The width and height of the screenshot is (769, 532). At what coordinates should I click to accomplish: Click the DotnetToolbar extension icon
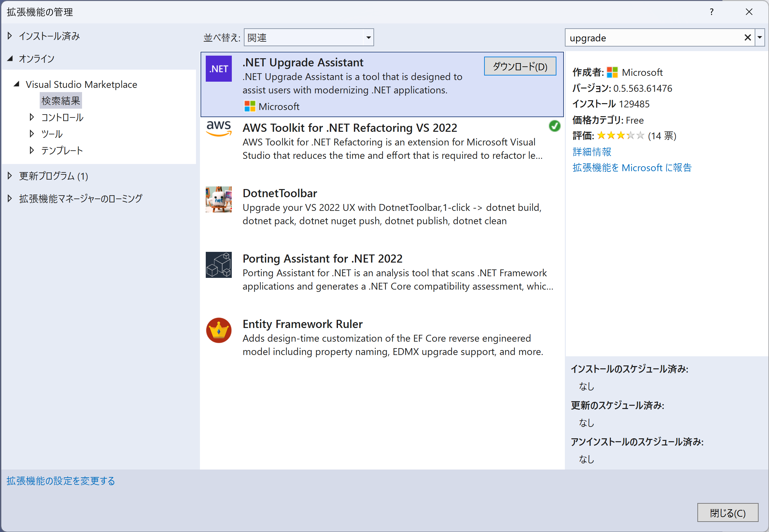[218, 199]
